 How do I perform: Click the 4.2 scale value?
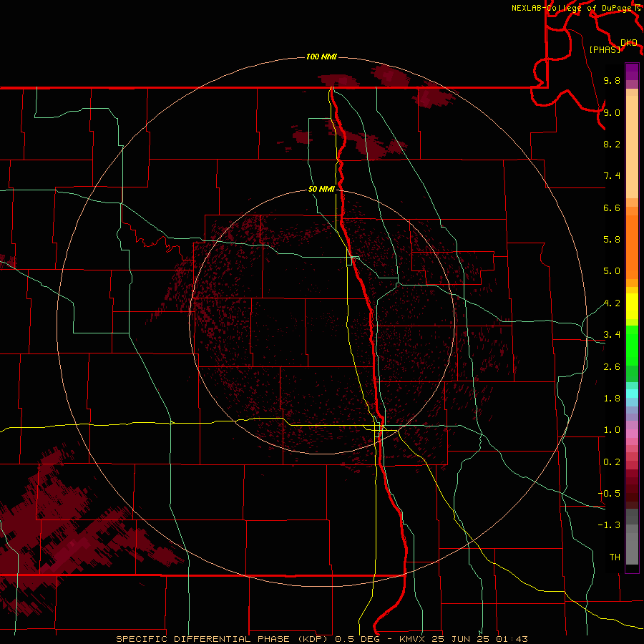(x=612, y=303)
